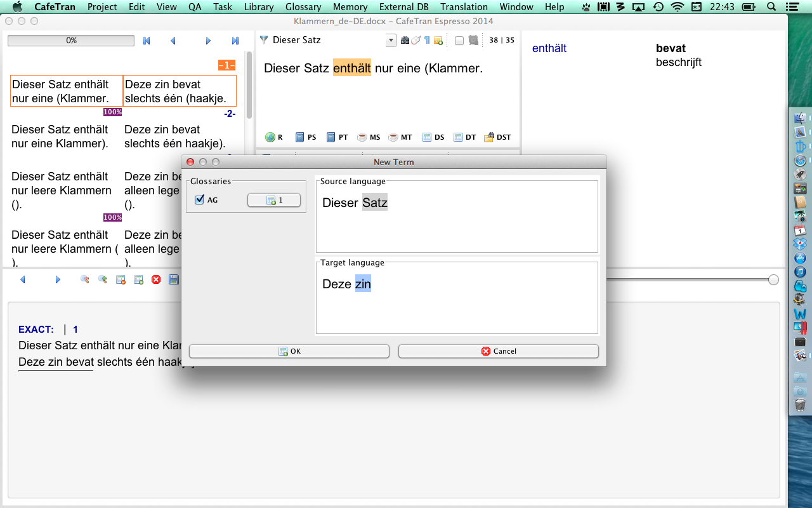
Task: Cancel the New Term dialog
Action: click(x=498, y=351)
